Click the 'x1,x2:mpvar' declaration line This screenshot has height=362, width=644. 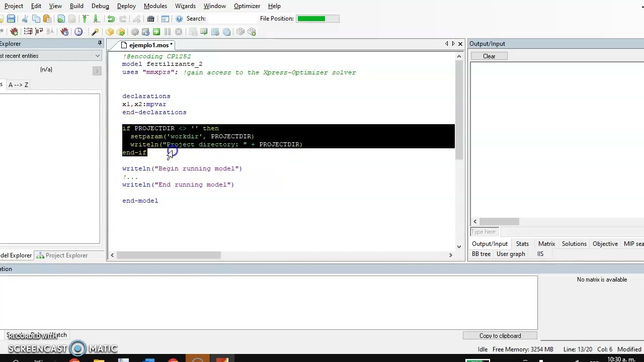[x=144, y=104]
